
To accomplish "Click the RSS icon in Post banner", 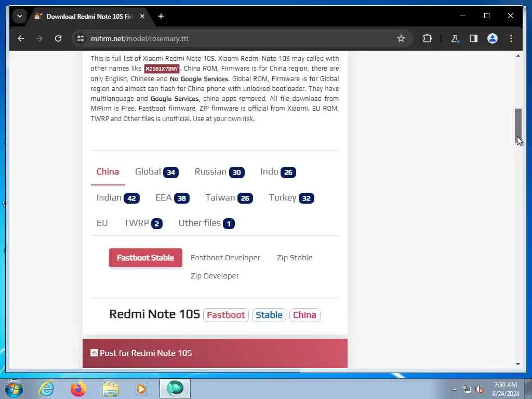I will pyautogui.click(x=94, y=353).
